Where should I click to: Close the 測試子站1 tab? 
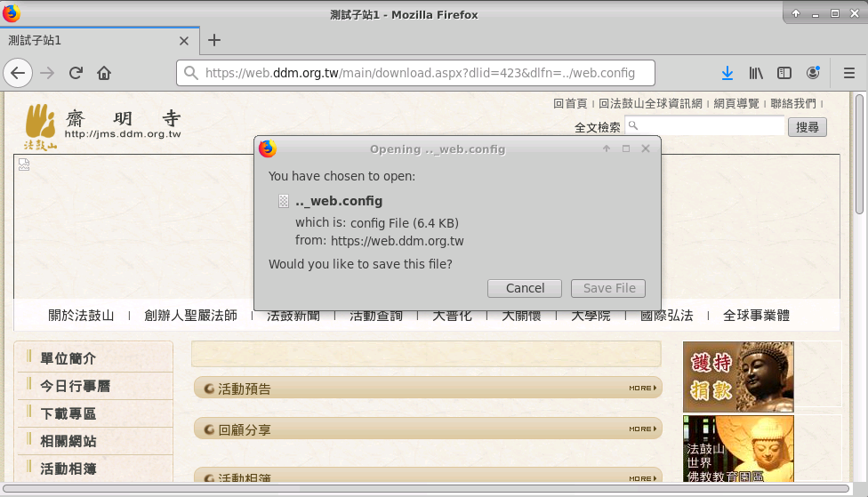coord(184,41)
